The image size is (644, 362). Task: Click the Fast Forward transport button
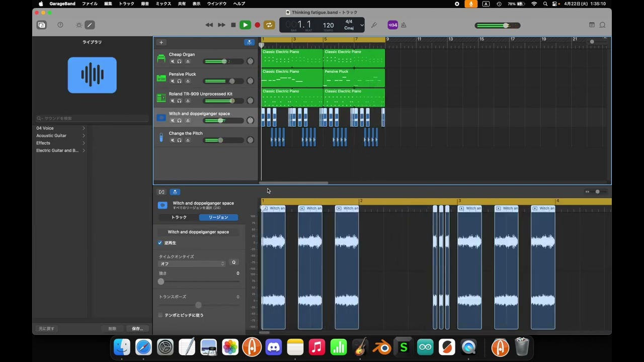pos(221,25)
